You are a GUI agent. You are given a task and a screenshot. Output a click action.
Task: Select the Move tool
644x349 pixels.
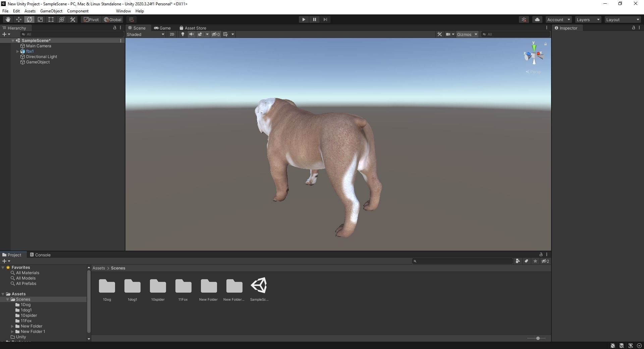(x=19, y=19)
